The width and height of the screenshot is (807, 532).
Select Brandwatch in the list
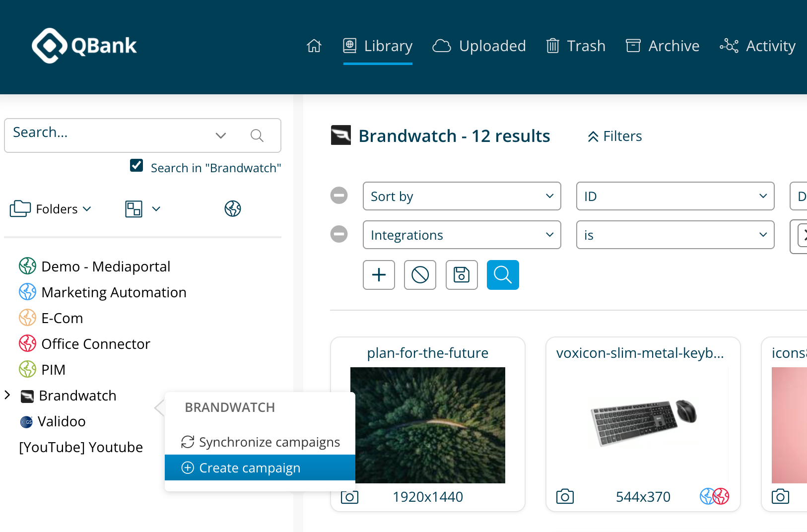[68, 396]
